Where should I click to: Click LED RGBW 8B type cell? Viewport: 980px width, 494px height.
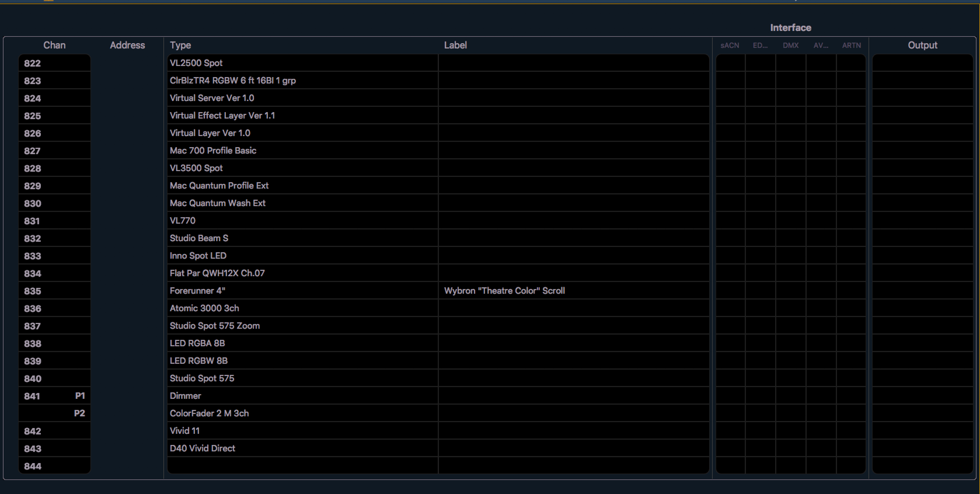[302, 361]
